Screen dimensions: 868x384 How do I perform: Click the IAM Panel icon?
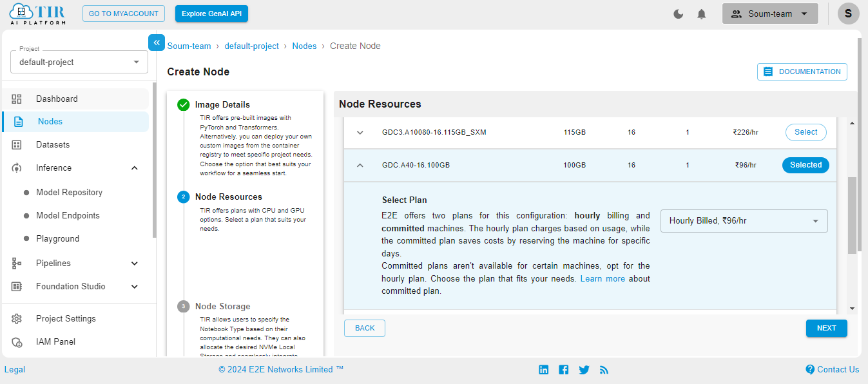click(x=17, y=342)
